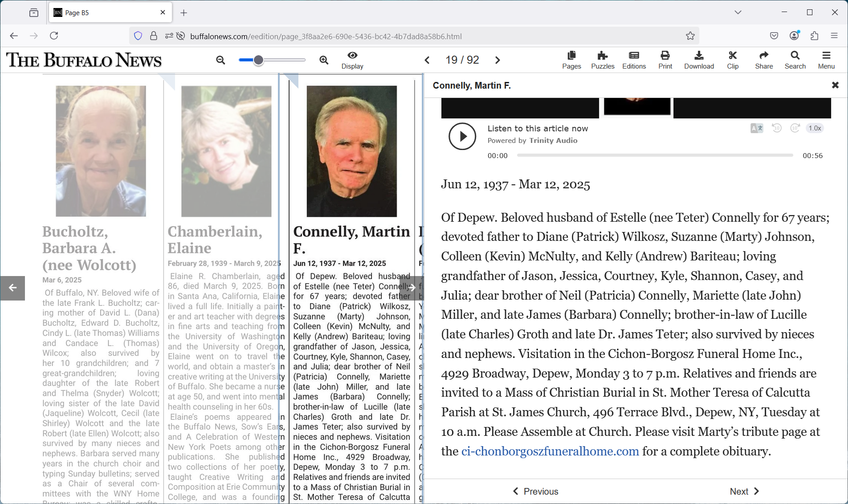Share this page
This screenshot has height=504, width=848.
click(764, 60)
